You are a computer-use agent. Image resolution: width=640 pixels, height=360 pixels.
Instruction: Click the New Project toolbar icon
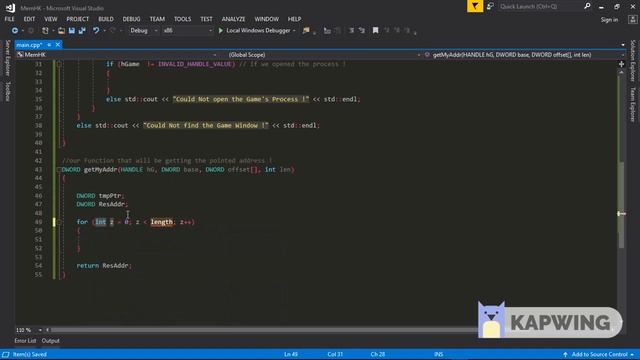pos(45,31)
